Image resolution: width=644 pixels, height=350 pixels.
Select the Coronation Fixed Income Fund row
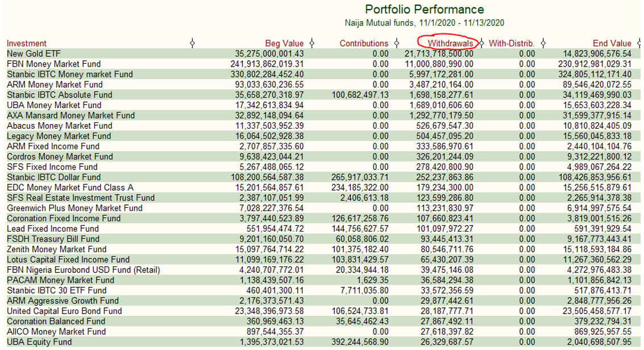coord(323,218)
